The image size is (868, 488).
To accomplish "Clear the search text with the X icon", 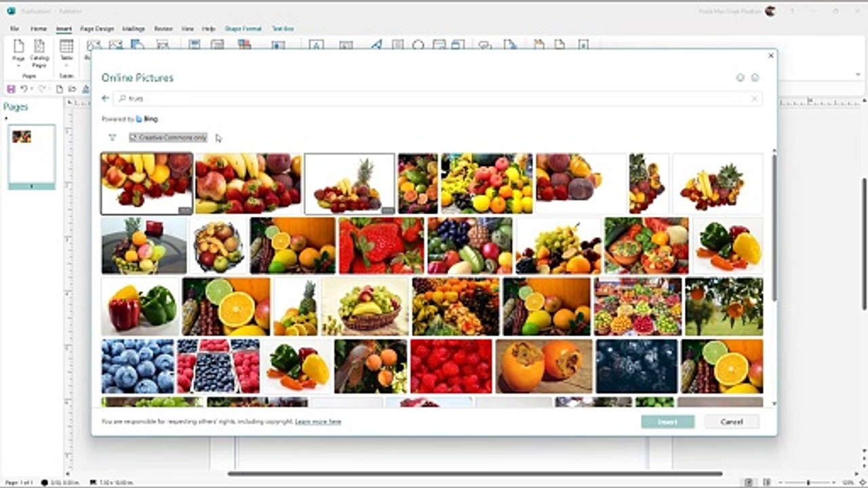I will 754,99.
